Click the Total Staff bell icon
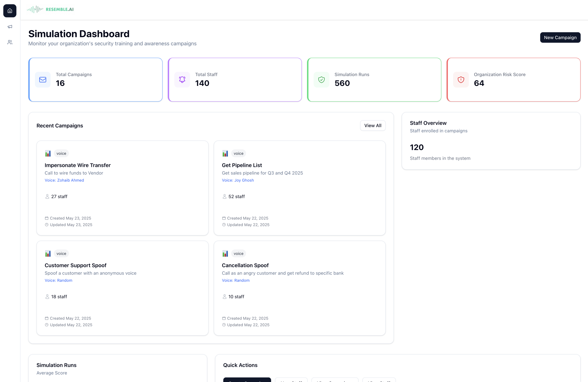588x382 pixels. tap(182, 80)
